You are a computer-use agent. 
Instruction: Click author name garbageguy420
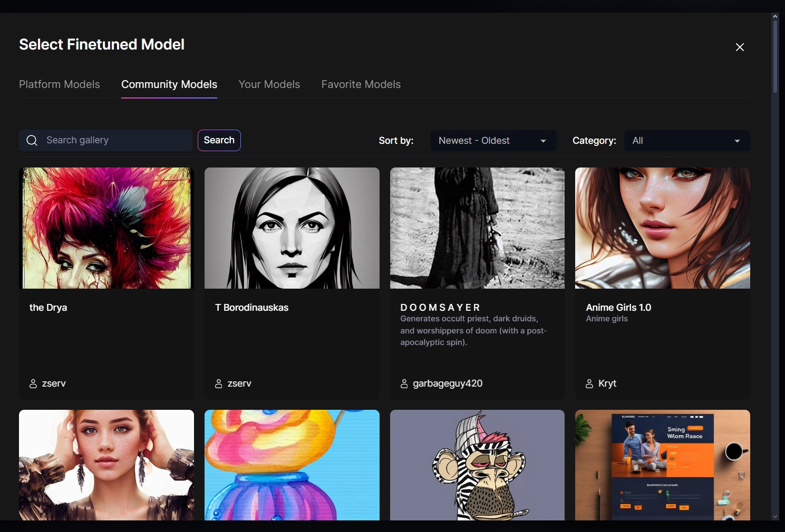pyautogui.click(x=448, y=383)
